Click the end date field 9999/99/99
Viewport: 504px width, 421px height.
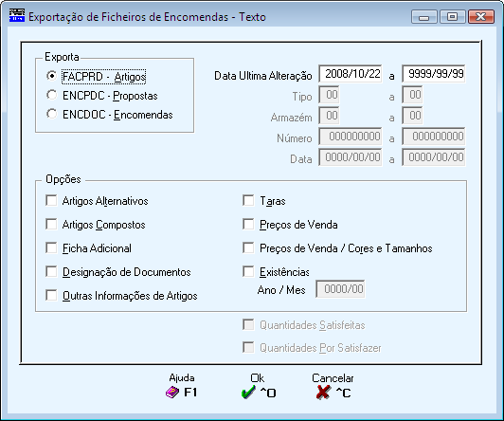click(x=434, y=74)
